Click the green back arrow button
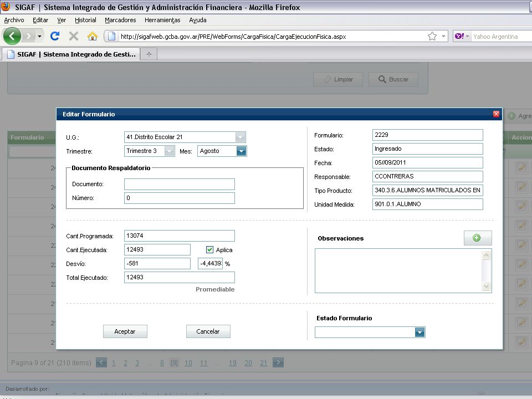The height and width of the screenshot is (399, 532). 12,36
